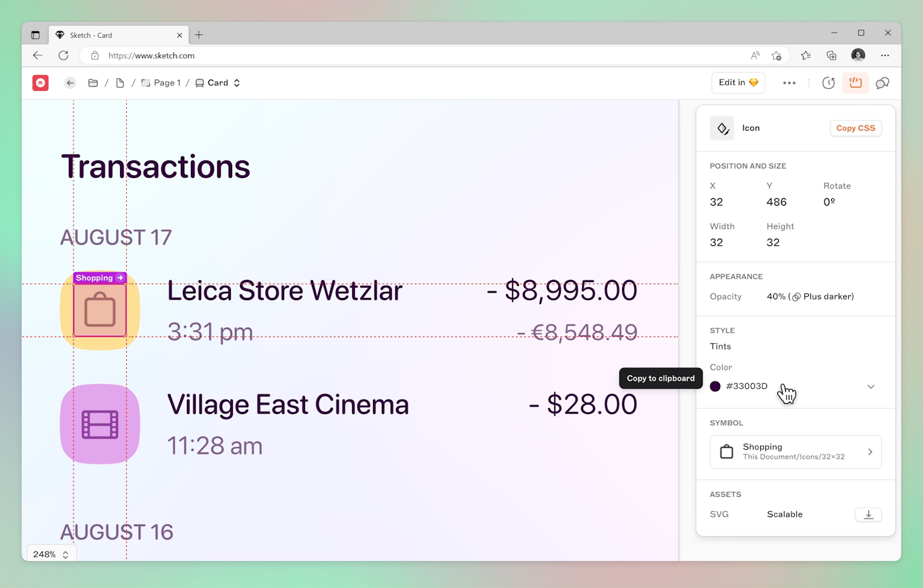Viewport: 923px width, 588px height.
Task: Open the version history clock icon
Action: 829,83
